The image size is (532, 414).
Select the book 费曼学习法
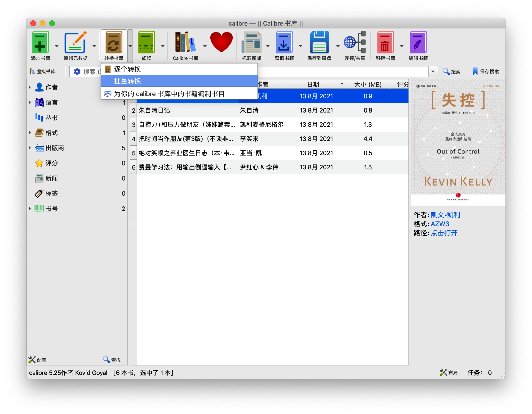(269, 167)
